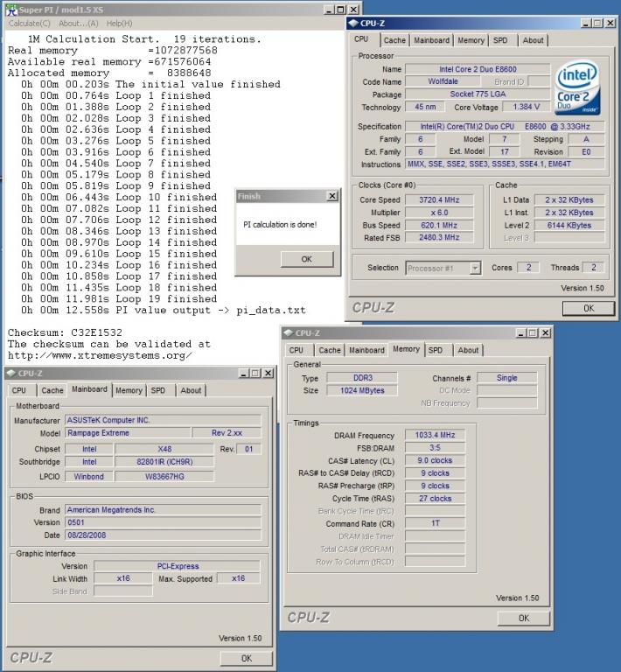This screenshot has width=621, height=672.
Task: Click the 'Wolfdale' code name value
Action: [443, 81]
